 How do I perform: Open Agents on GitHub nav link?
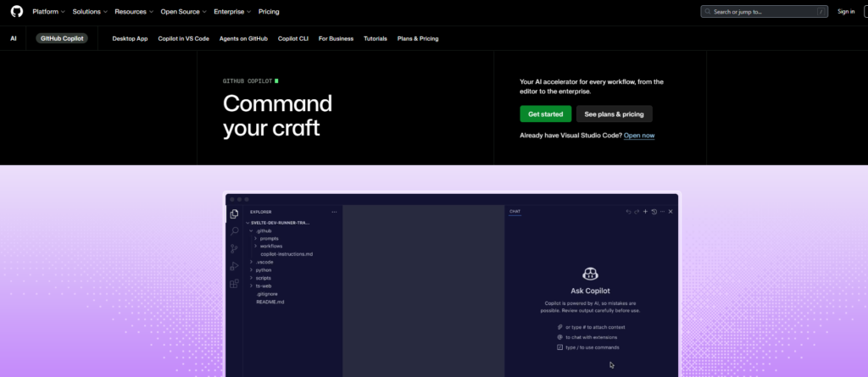click(243, 39)
